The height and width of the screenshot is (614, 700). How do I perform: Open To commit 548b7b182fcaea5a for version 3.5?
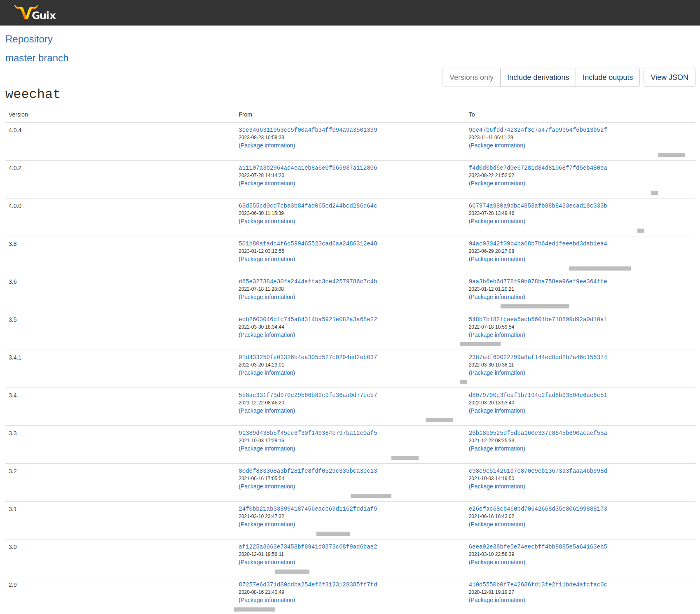[x=538, y=319]
